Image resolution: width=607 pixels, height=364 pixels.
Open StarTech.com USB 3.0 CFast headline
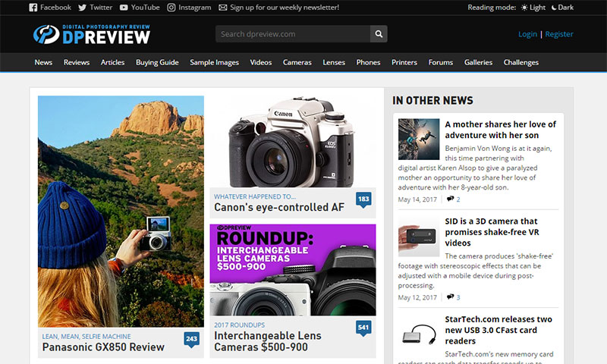498,330
